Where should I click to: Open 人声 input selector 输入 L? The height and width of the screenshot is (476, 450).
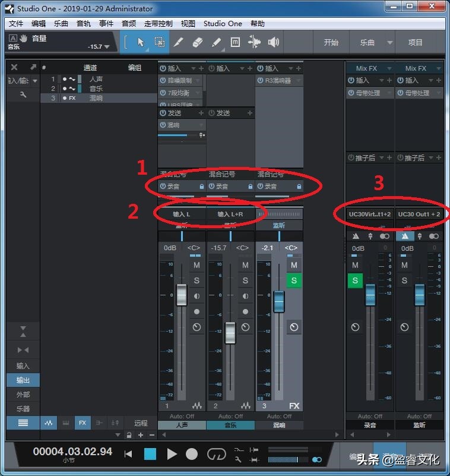182,215
